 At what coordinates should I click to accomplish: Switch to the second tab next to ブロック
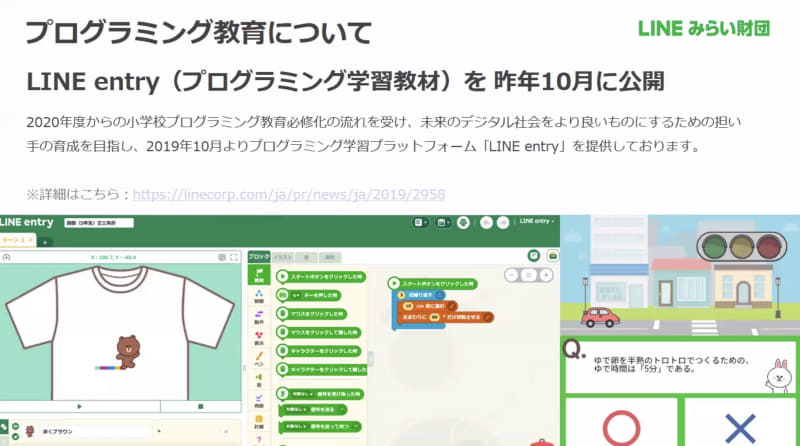[x=283, y=257]
